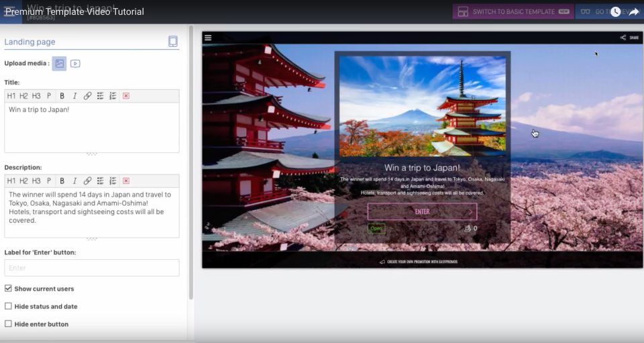Click resize grip under Description text box
The width and height of the screenshot is (644, 343).
tap(92, 239)
